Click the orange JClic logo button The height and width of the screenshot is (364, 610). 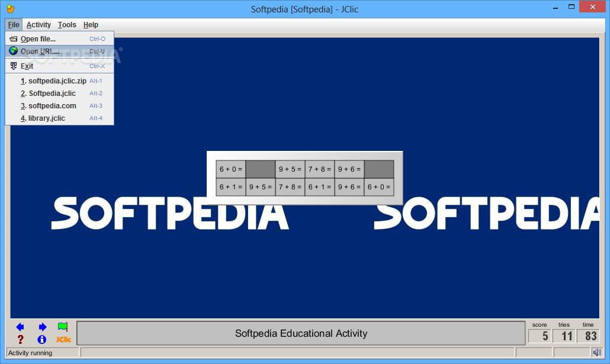point(63,340)
